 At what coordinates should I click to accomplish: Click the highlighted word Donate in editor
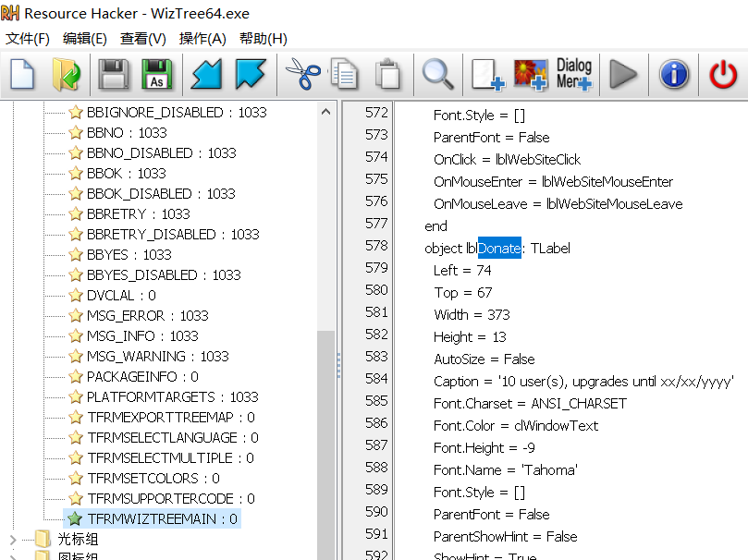[x=499, y=249]
